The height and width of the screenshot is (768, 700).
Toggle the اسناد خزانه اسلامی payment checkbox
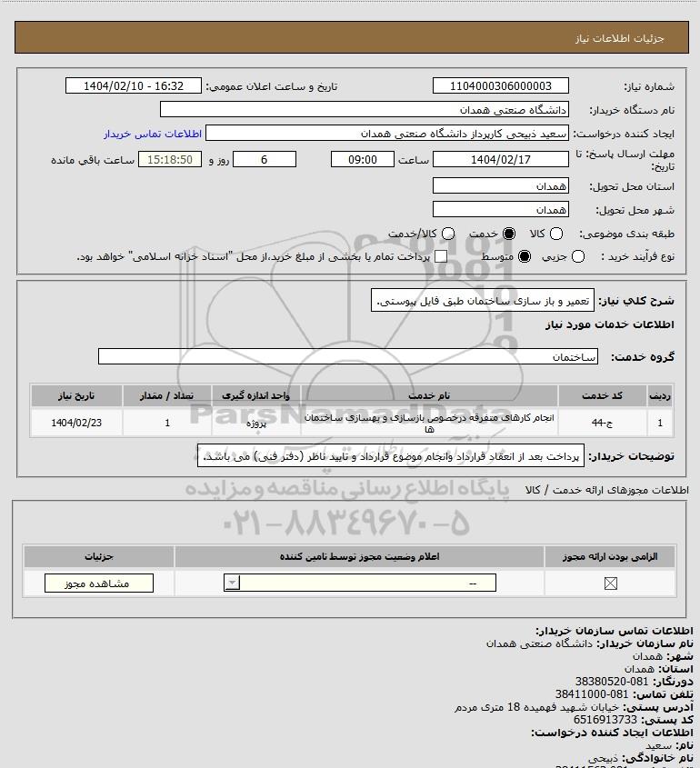(441, 256)
